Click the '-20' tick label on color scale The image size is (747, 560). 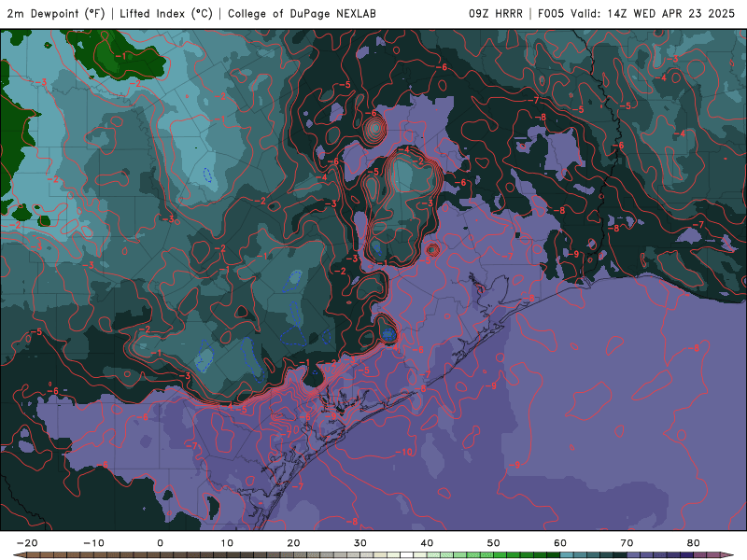click(x=27, y=543)
